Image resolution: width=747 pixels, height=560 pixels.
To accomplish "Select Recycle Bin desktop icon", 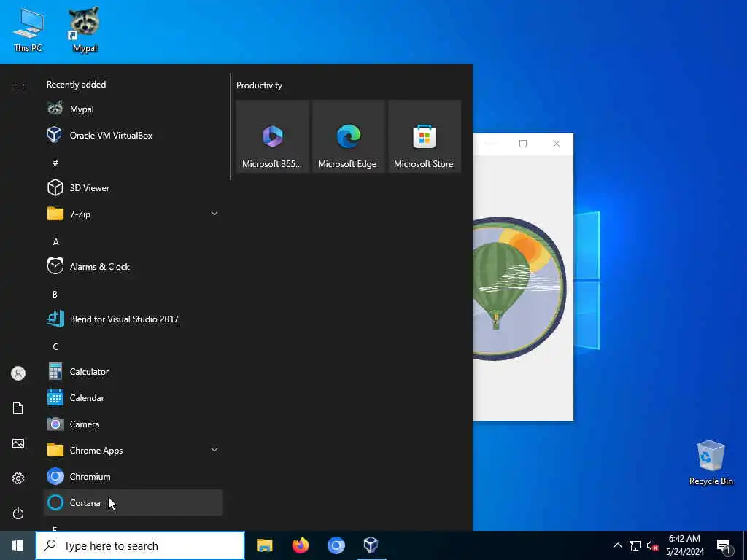I will coord(711,463).
